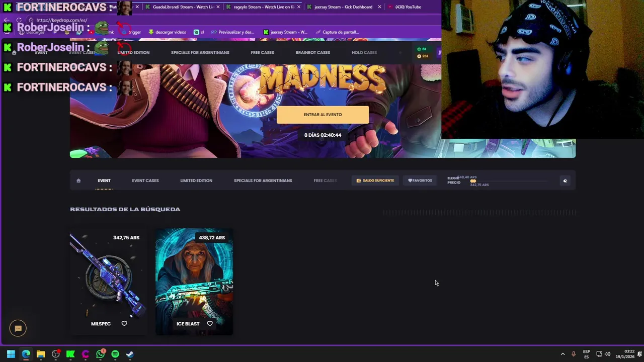
Task: Click ENTRAR AL EVENTO button
Action: [323, 115]
